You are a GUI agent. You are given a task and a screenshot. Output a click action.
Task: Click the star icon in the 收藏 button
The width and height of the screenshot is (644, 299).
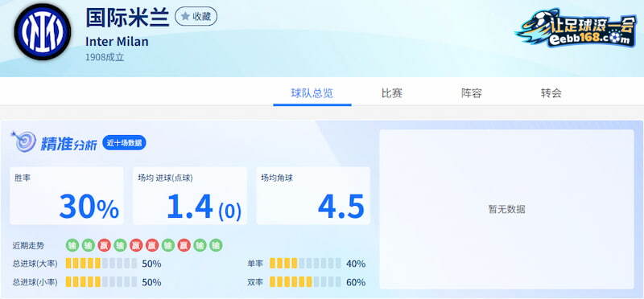[x=185, y=16]
